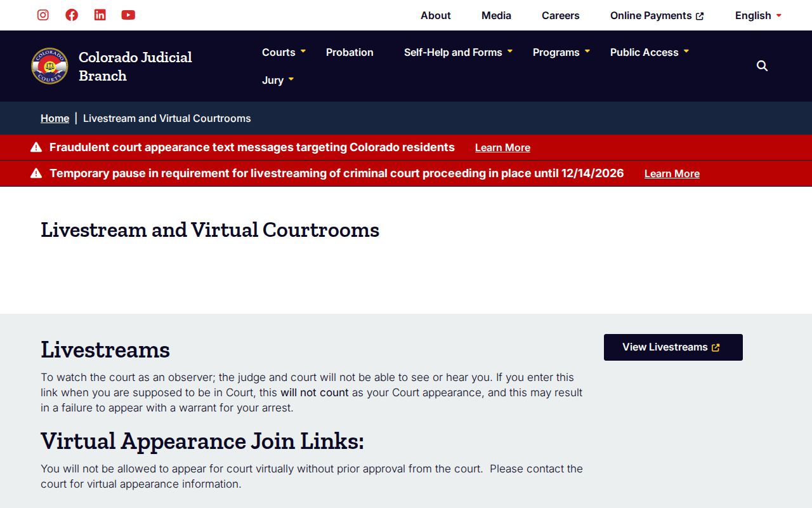Click the Livestream and Virtual Courtrooms page heading
812x508 pixels.
click(x=210, y=230)
